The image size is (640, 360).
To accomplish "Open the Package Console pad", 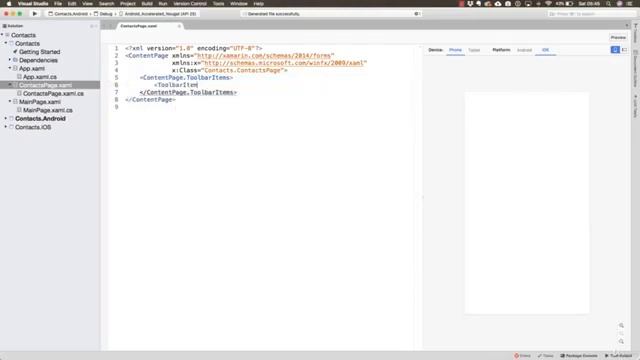I will 579,356.
